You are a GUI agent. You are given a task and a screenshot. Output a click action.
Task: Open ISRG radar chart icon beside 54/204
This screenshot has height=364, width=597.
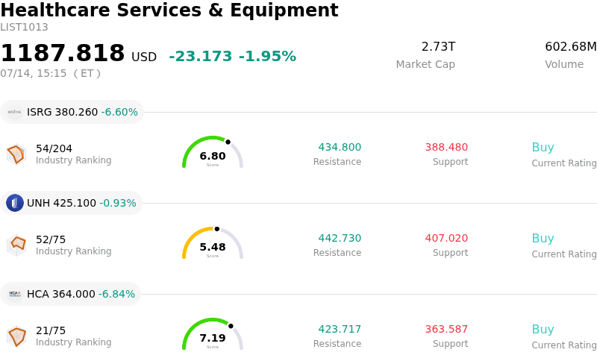point(16,154)
